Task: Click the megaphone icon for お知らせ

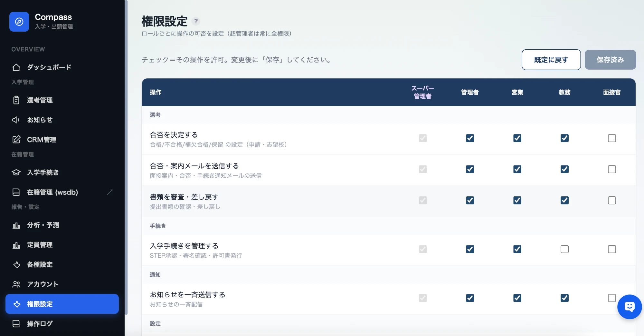Action: coord(16,120)
